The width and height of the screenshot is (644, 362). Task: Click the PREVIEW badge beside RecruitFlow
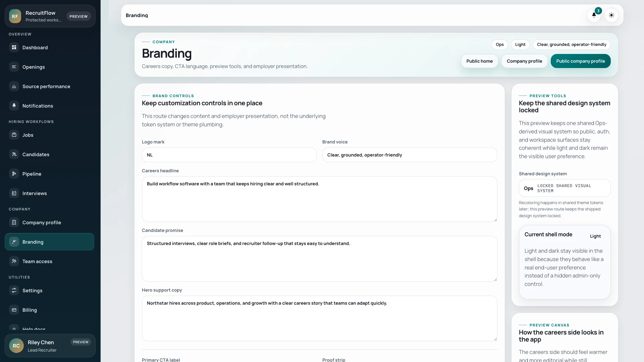(78, 16)
